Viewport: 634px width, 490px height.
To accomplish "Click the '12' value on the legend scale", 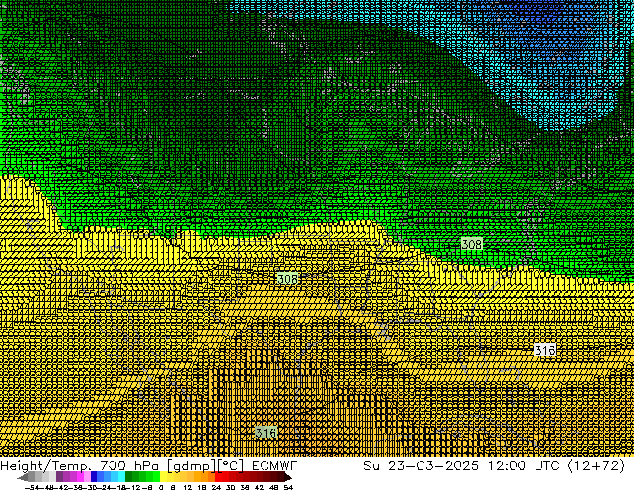I will [188, 487].
